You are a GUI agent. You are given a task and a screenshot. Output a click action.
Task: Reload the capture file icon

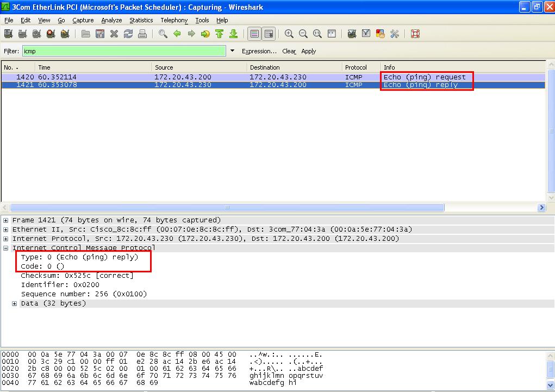pyautogui.click(x=128, y=34)
